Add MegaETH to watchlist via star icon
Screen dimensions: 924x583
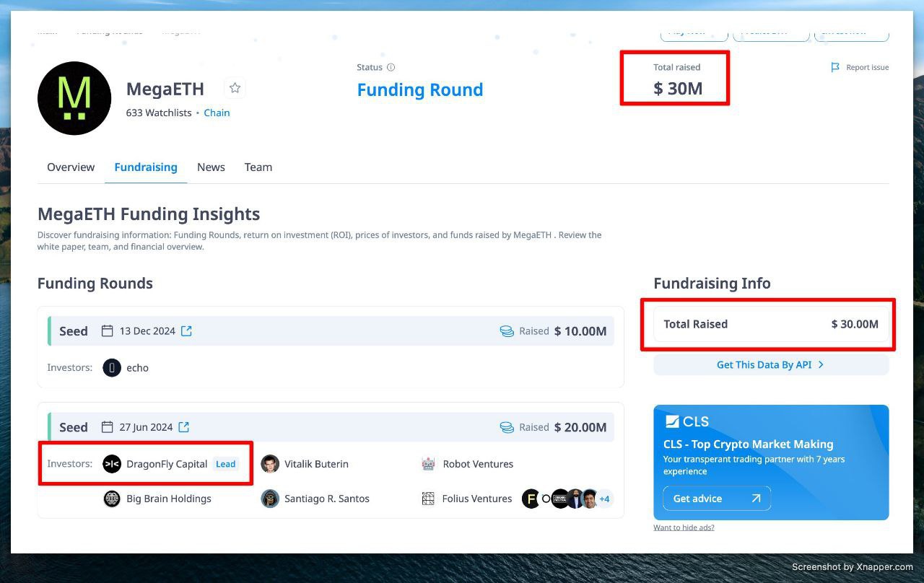(235, 88)
